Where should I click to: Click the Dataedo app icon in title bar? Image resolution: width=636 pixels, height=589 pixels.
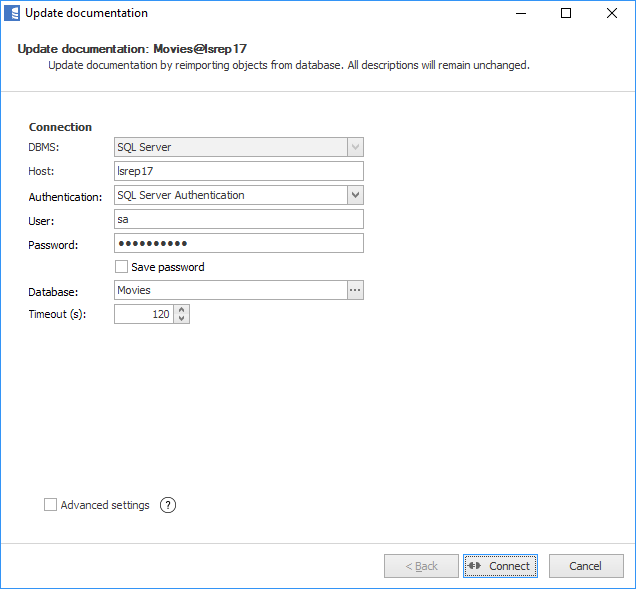coord(12,13)
